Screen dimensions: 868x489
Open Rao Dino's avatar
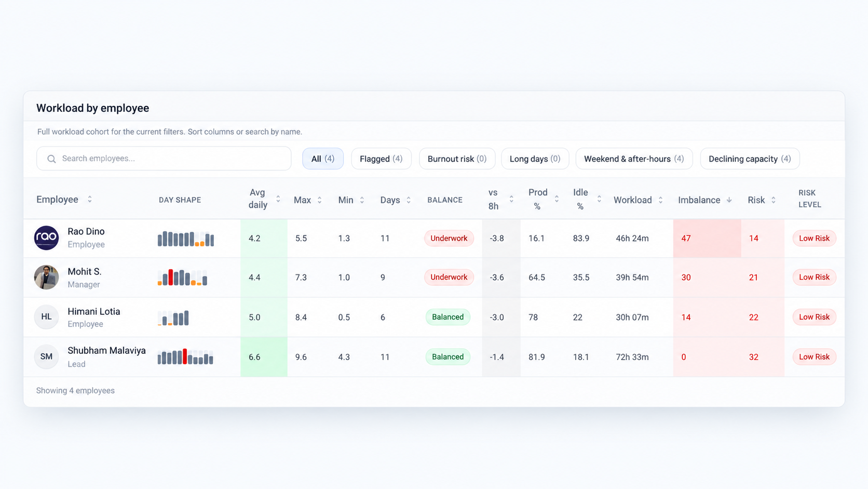pos(46,238)
